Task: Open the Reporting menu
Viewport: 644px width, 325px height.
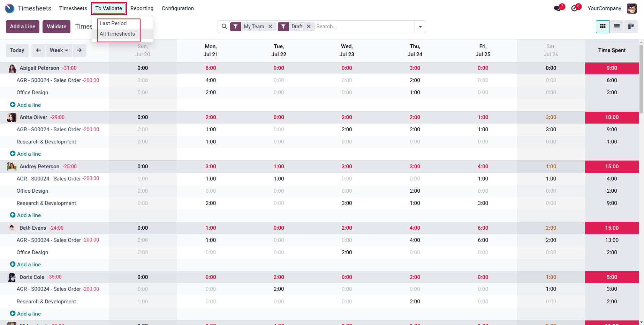Action: pyautogui.click(x=142, y=8)
